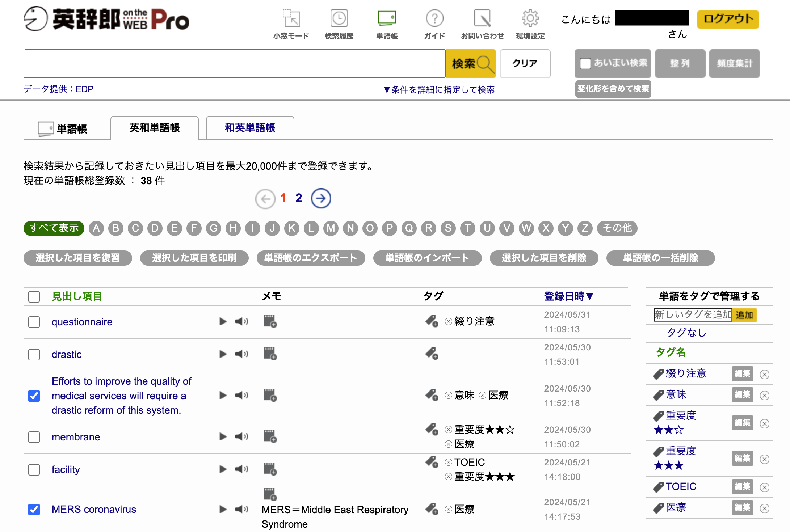The image size is (790, 532).
Task: Play pronunciation arrow for questionnaire
Action: click(223, 321)
